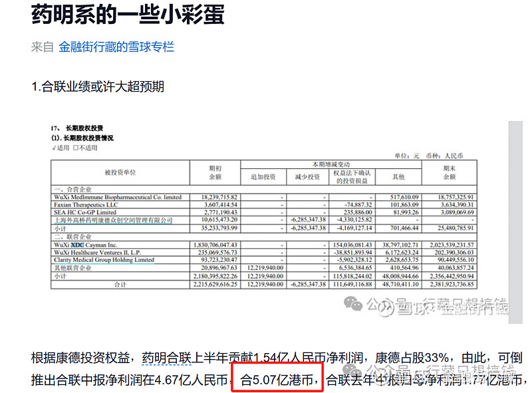The width and height of the screenshot is (532, 393).
Task: Select the 减少投资 column header
Action: [307, 177]
